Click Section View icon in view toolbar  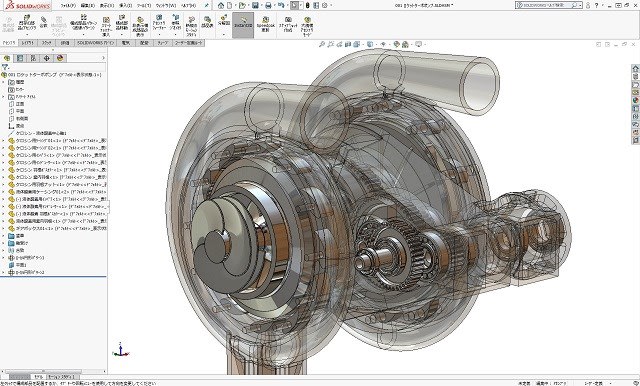pos(348,44)
